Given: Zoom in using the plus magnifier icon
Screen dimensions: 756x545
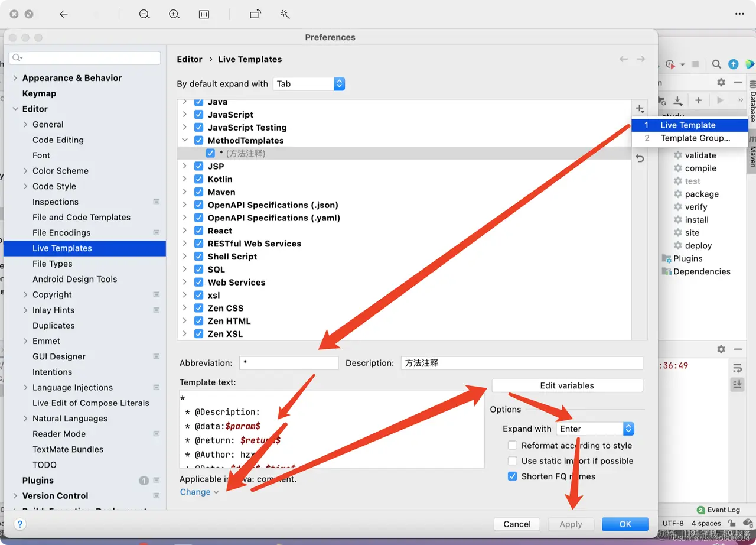Looking at the screenshot, I should tap(174, 14).
